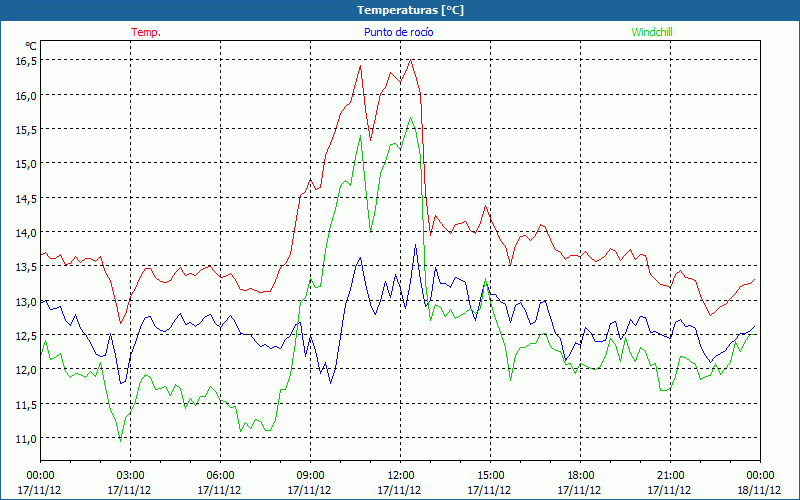Screen dimensions: 800x500
Task: Click the 11,0 y-axis value
Action: point(26,439)
